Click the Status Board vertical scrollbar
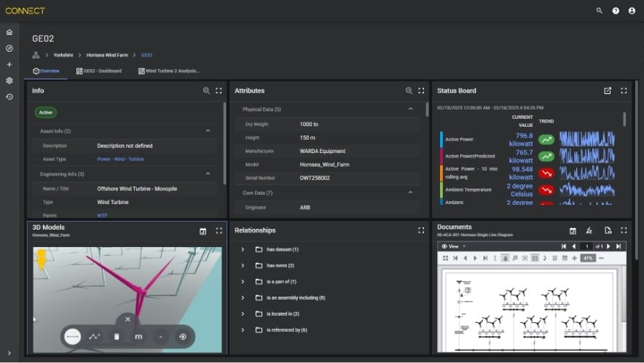 coord(624,120)
